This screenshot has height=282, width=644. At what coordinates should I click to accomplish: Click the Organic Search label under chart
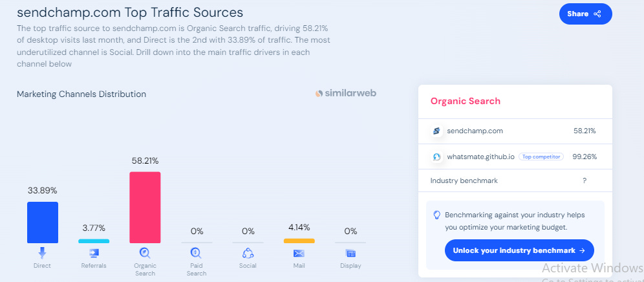tap(145, 270)
